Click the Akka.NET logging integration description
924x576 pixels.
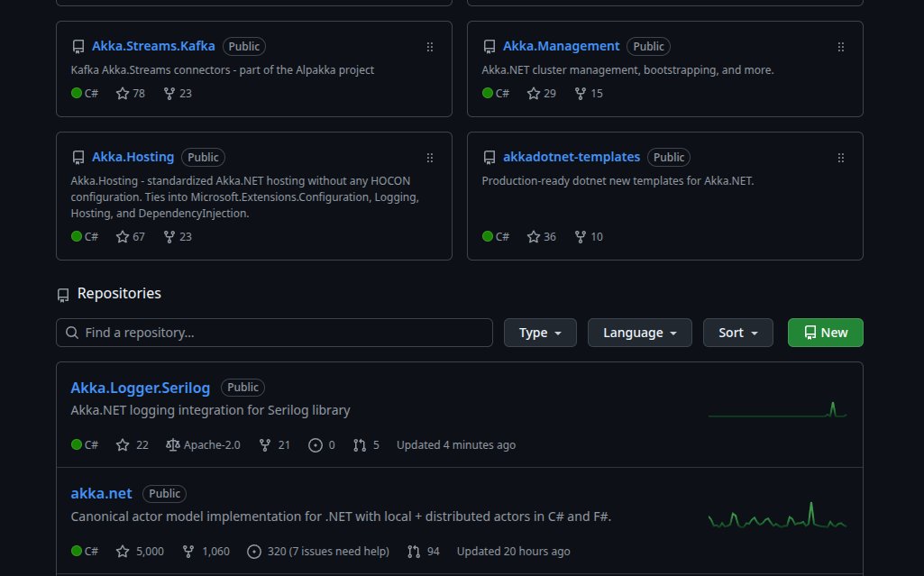click(x=210, y=410)
